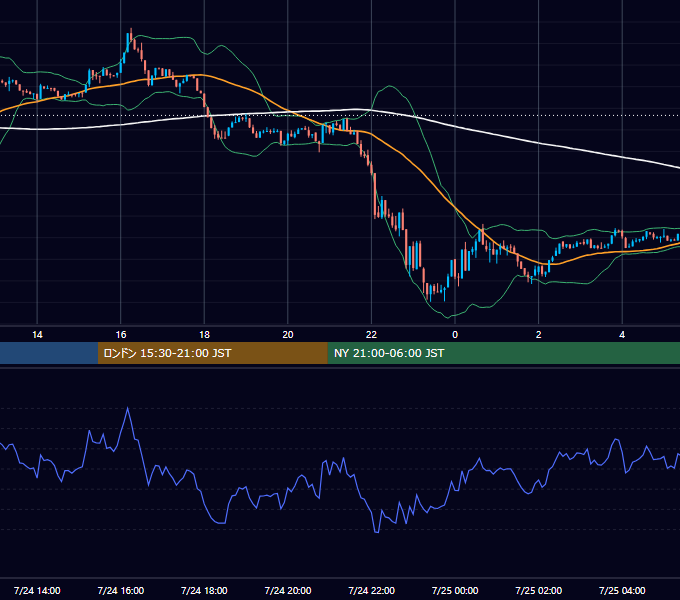Viewport: 680px width, 600px height.
Task: Click the 7/24 14:00 time label
Action: pos(37,590)
